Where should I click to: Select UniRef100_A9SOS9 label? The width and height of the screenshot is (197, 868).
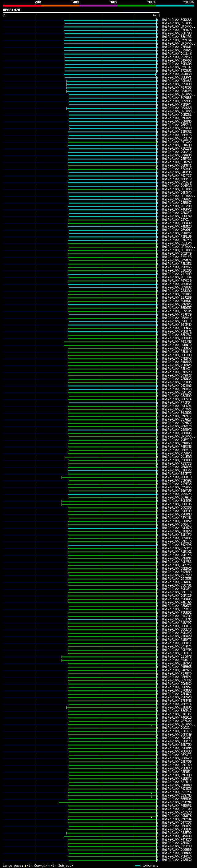(x=176, y=128)
